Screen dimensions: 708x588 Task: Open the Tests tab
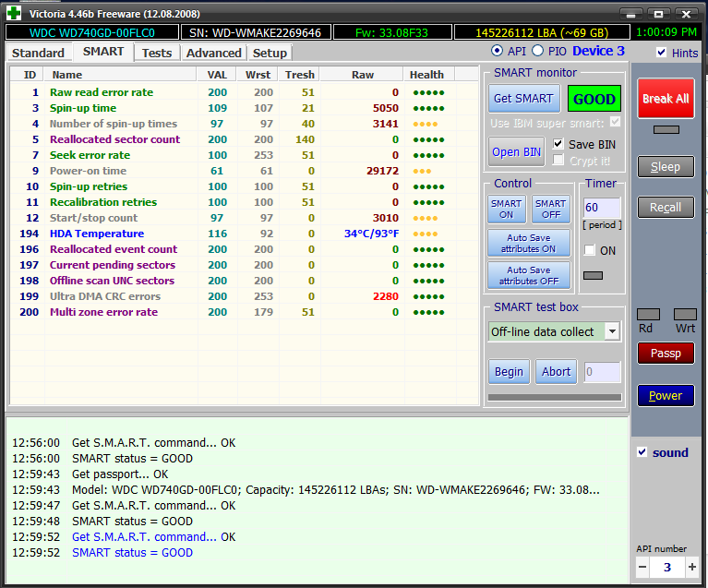(157, 53)
